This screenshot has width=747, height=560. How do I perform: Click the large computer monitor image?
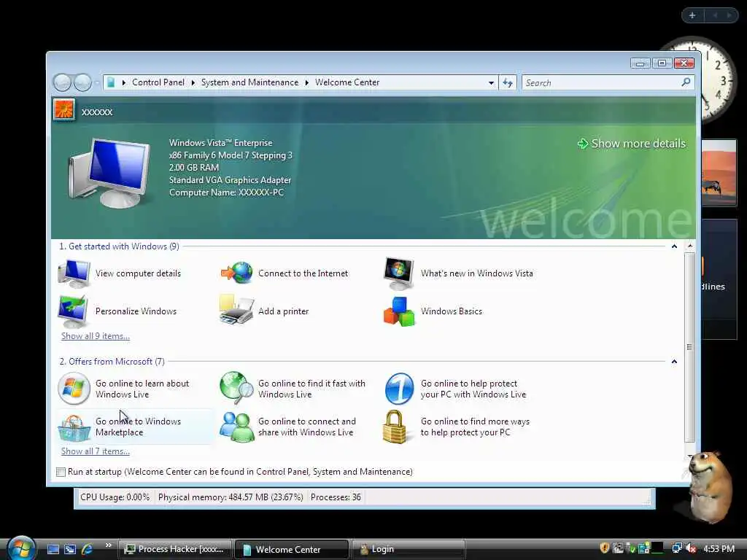pyautogui.click(x=109, y=174)
